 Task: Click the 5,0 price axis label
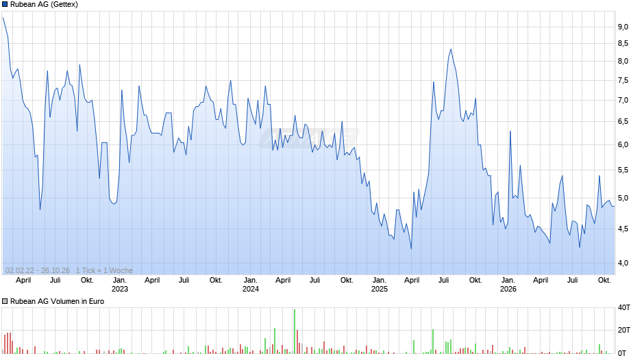tap(623, 198)
